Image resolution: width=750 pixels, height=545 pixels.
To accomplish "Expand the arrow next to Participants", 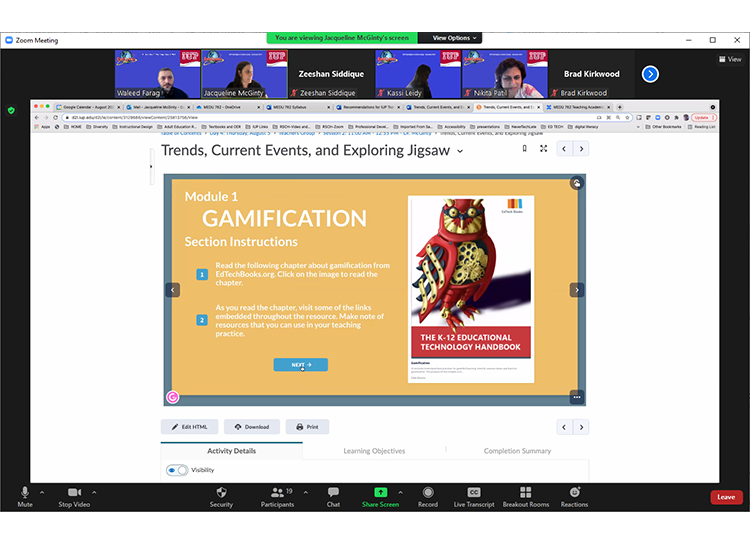I will (306, 492).
